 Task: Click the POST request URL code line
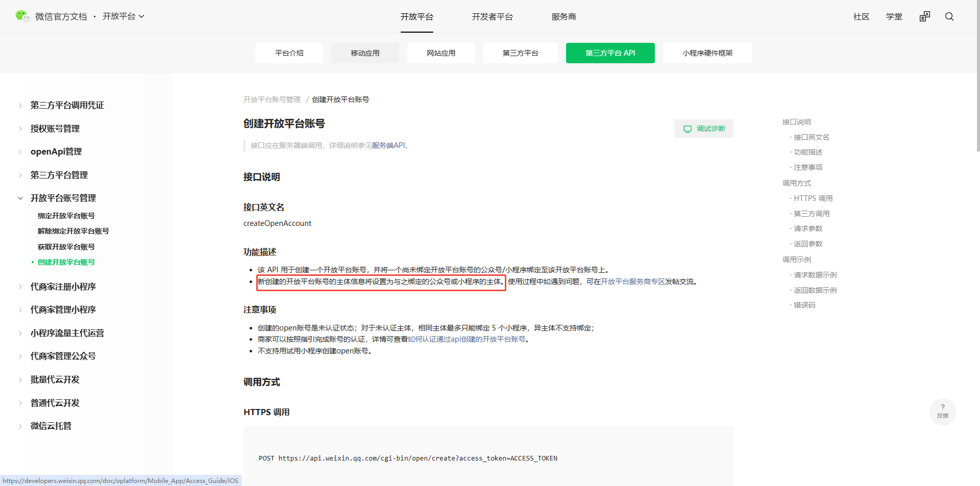(408, 458)
